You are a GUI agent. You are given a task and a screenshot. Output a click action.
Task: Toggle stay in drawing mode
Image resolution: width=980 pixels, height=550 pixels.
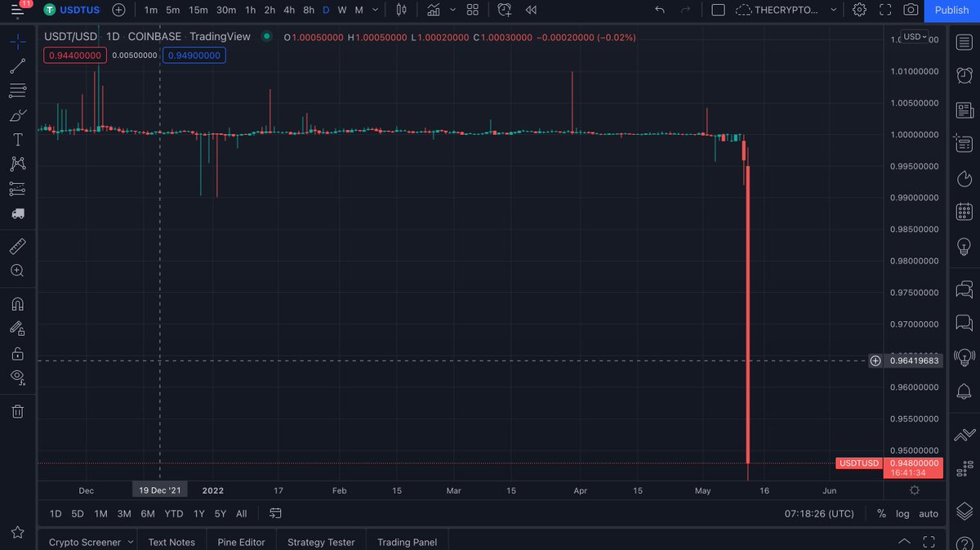17,329
